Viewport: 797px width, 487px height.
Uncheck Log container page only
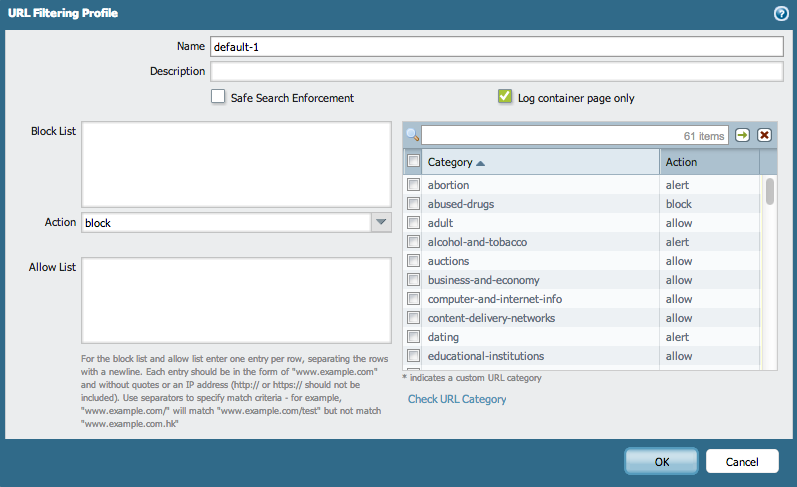[505, 97]
